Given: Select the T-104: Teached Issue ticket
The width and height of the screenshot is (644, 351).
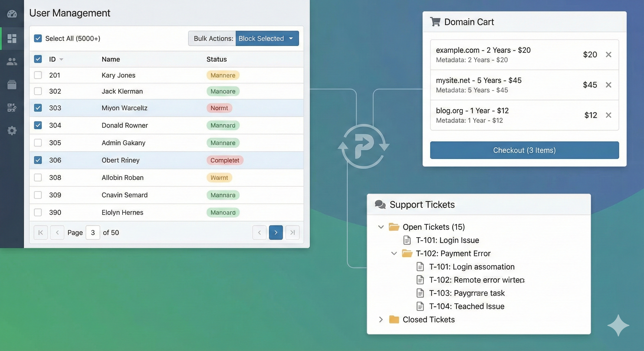Looking at the screenshot, I should pos(466,306).
